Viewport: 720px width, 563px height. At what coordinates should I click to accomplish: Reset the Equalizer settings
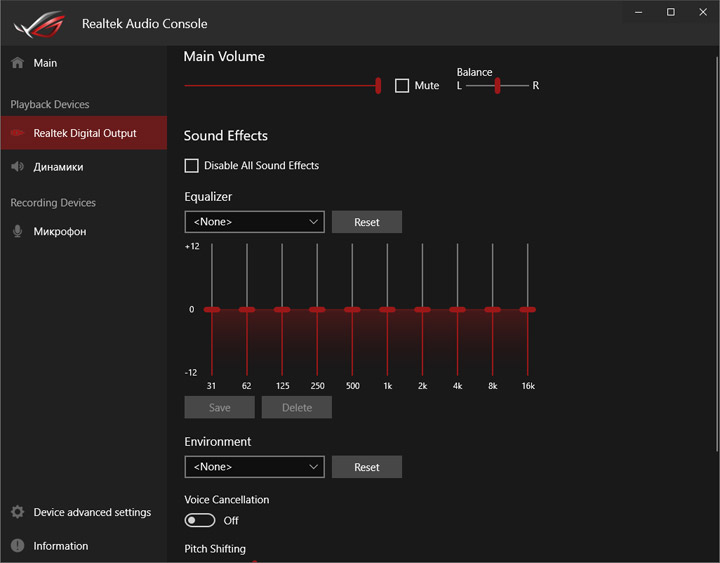367,222
